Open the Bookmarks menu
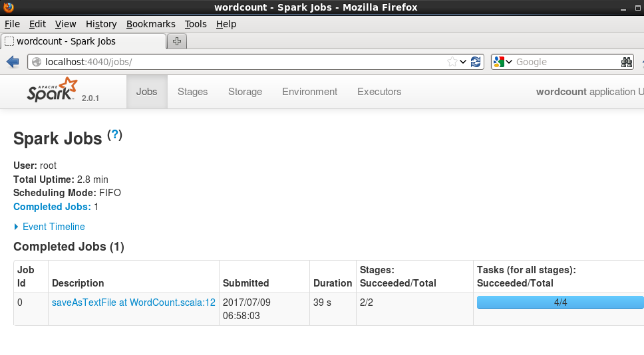The image size is (644, 355). tap(151, 24)
